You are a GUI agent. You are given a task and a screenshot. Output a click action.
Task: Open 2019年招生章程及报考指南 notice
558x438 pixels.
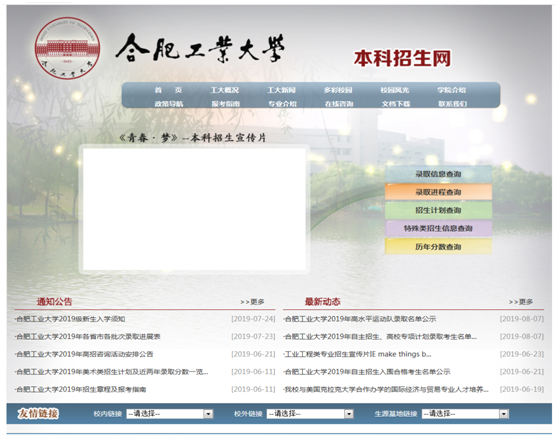pos(81,390)
